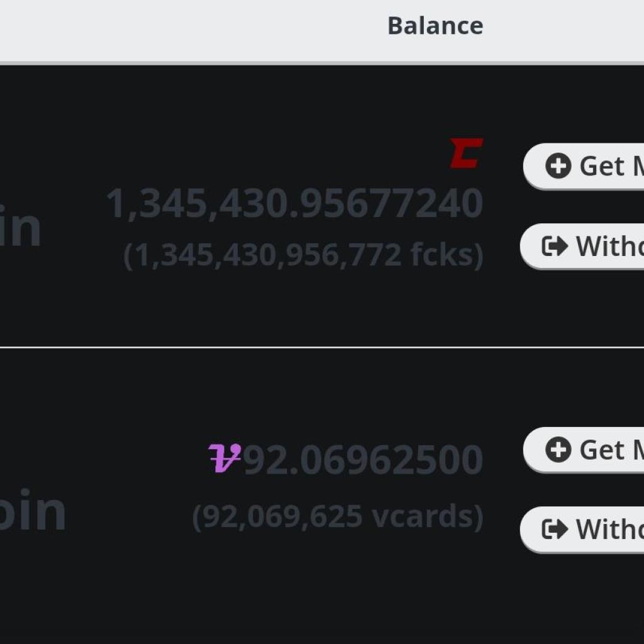
Task: Select the 92.06962500 balance amount
Action: point(363,460)
